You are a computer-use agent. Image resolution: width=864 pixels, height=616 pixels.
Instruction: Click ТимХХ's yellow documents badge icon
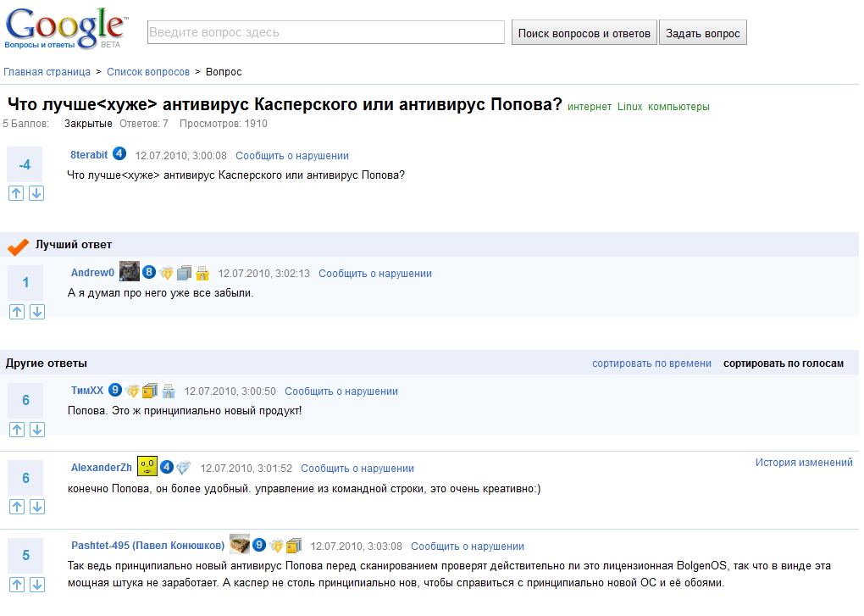[150, 391]
